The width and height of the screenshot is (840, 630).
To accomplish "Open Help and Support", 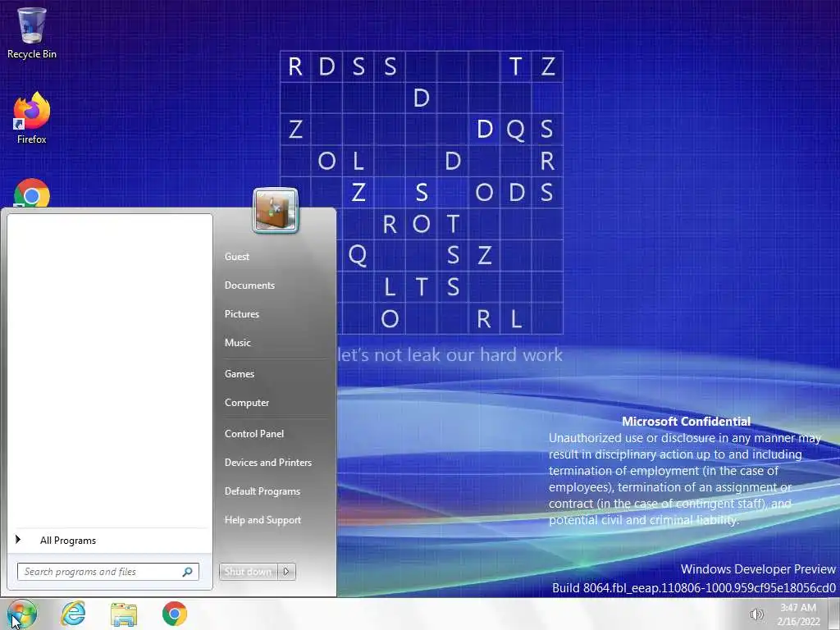I will coord(262,520).
